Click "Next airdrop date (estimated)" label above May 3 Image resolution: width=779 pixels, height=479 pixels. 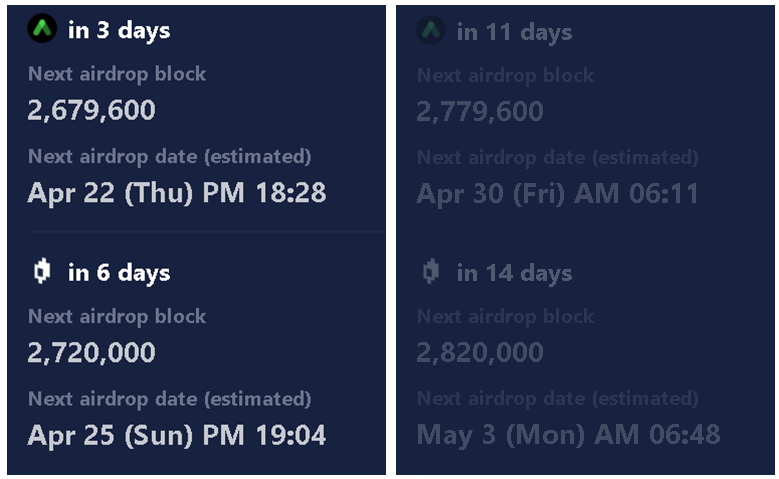click(x=557, y=398)
